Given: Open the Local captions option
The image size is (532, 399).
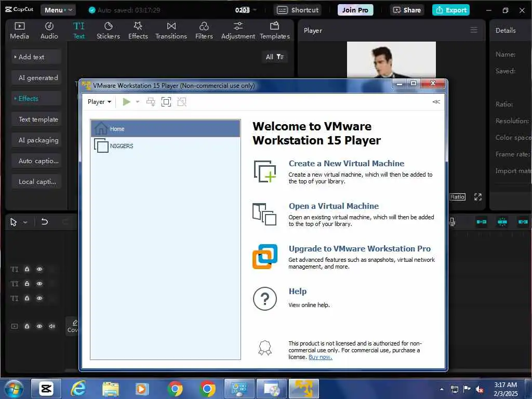Looking at the screenshot, I should [x=36, y=181].
